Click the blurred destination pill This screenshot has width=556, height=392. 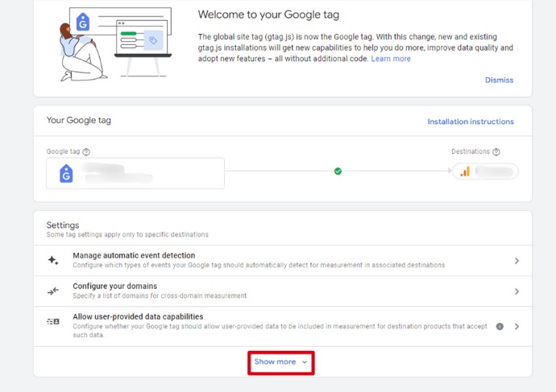[485, 171]
